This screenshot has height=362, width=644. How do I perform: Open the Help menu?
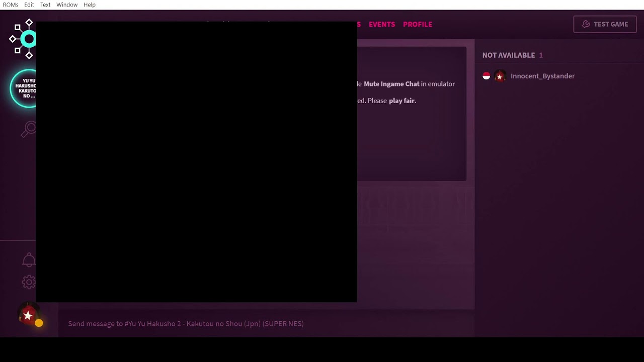click(x=90, y=5)
